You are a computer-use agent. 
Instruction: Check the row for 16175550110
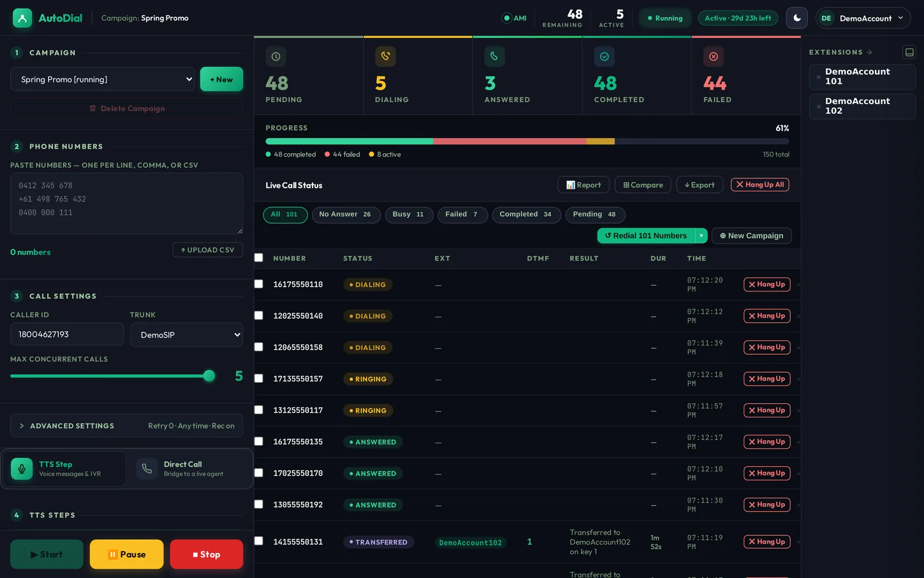[x=259, y=284]
